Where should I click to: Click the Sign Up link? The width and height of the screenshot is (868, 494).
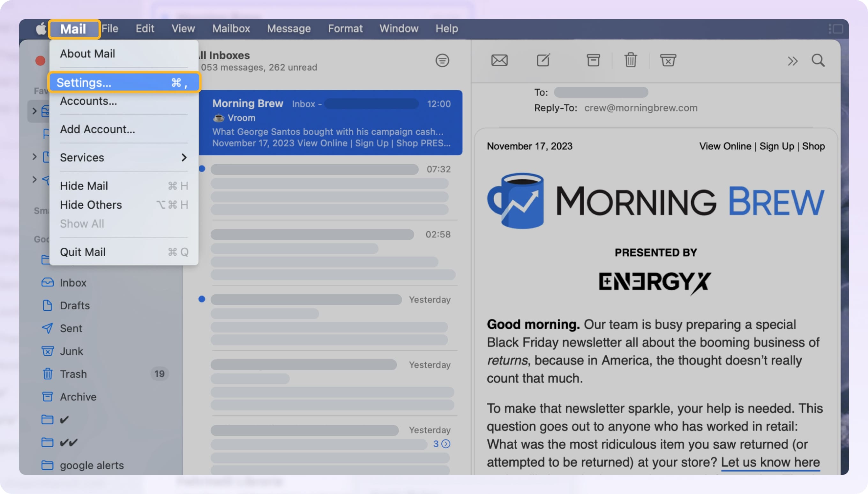(x=776, y=146)
